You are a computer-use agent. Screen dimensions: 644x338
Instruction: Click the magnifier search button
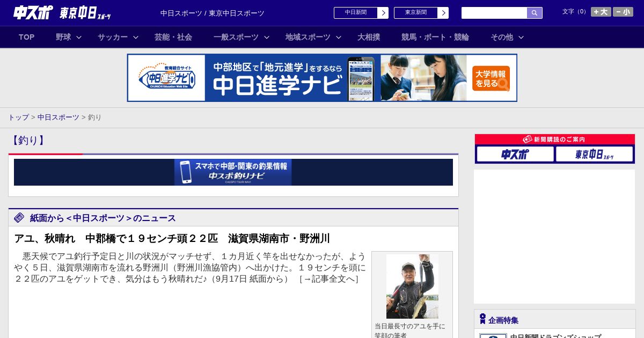coord(535,13)
